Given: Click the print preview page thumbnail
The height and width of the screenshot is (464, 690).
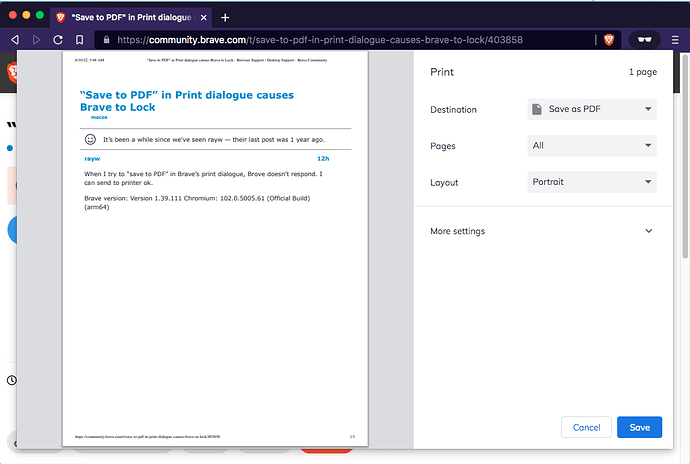Looking at the screenshot, I should [x=215, y=248].
